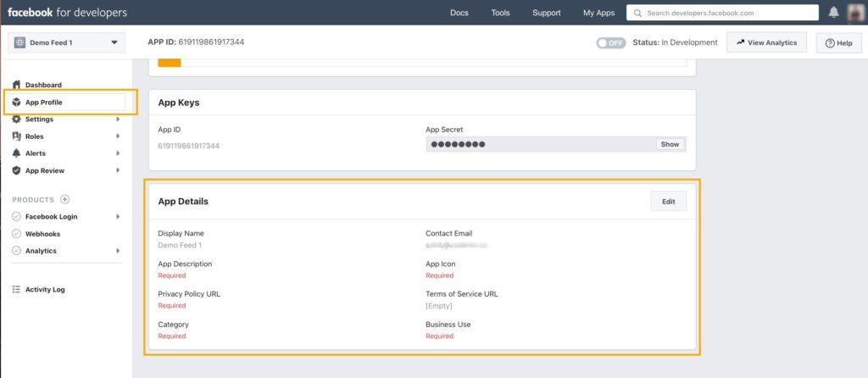Add a product with the plus icon
This screenshot has width=868, height=378.
64,199
